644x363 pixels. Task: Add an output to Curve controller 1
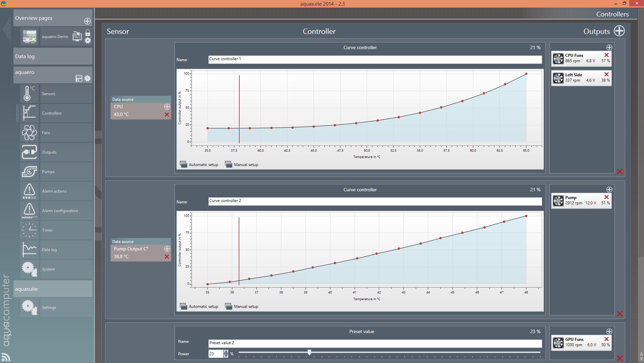click(609, 47)
